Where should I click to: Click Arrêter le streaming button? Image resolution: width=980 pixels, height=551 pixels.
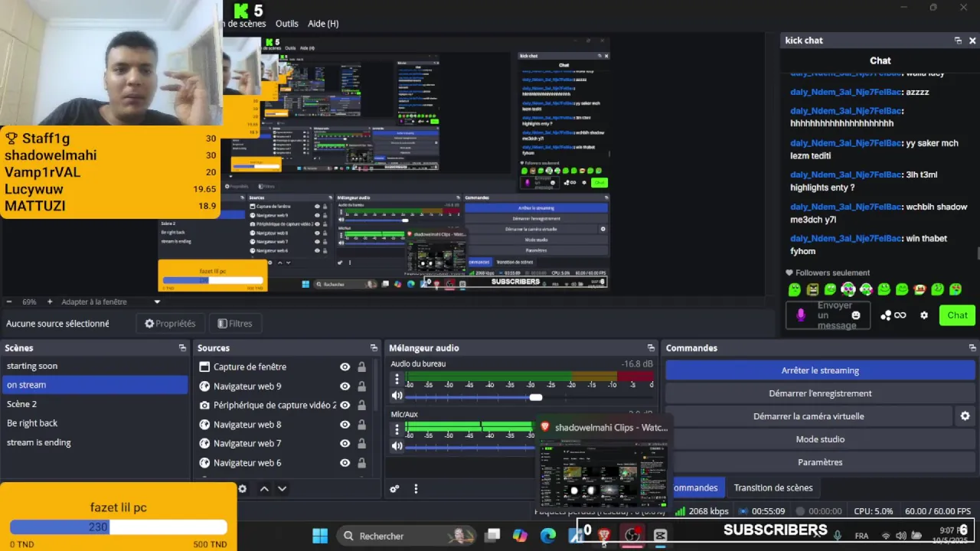[x=820, y=370]
